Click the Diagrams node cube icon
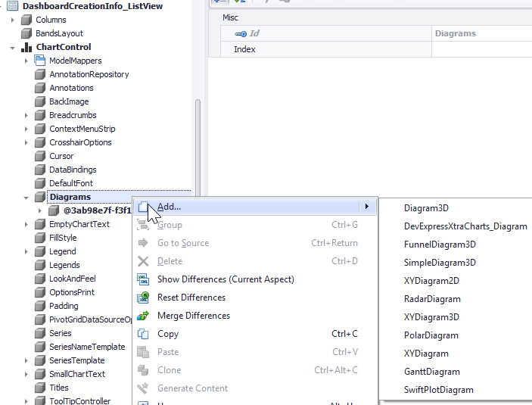532x405 pixels. coord(39,197)
